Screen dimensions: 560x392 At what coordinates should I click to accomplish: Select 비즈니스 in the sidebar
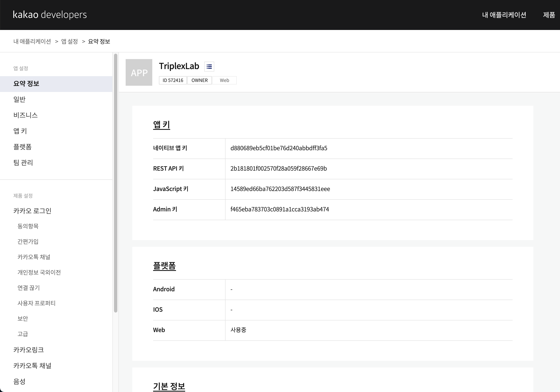pos(26,115)
